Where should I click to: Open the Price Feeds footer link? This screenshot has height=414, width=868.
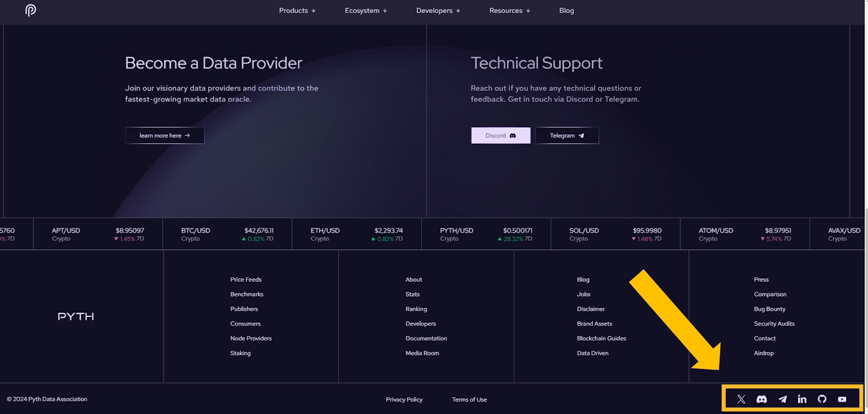(x=246, y=280)
